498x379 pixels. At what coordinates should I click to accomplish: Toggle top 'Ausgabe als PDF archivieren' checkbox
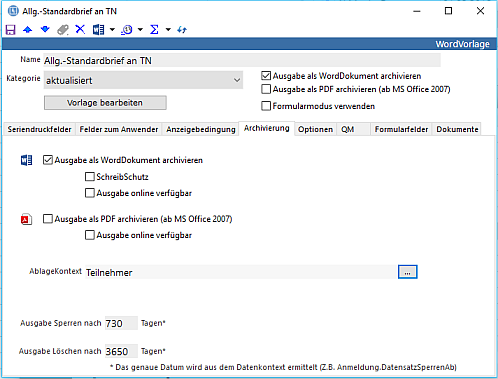tap(266, 89)
